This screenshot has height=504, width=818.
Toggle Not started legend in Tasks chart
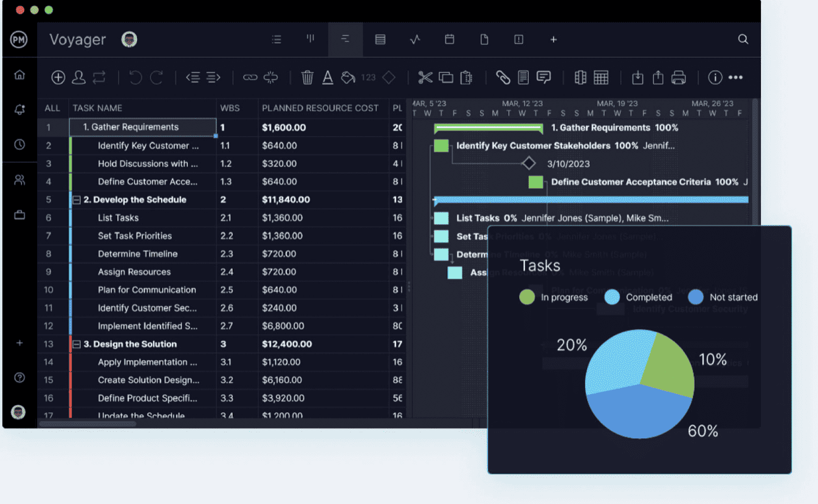723,297
